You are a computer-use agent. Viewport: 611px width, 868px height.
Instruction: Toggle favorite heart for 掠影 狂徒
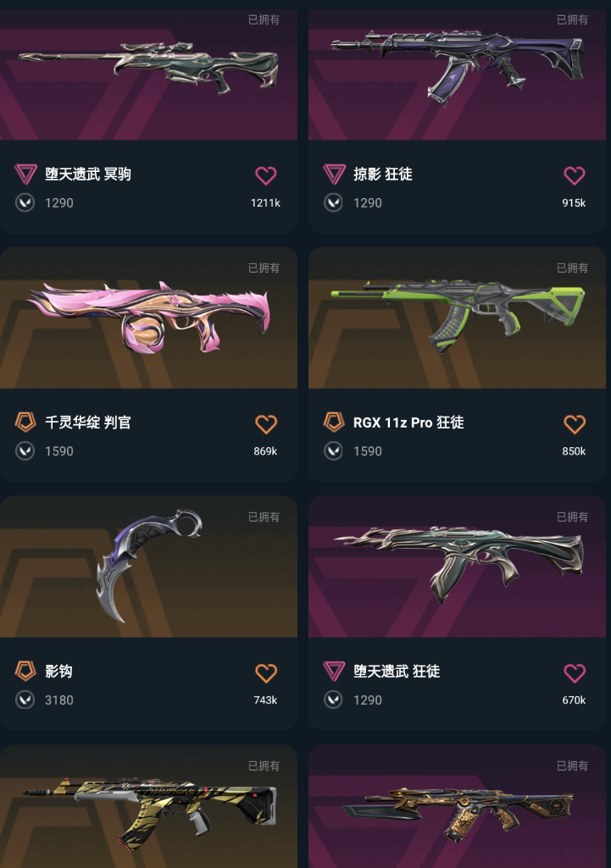coord(575,175)
